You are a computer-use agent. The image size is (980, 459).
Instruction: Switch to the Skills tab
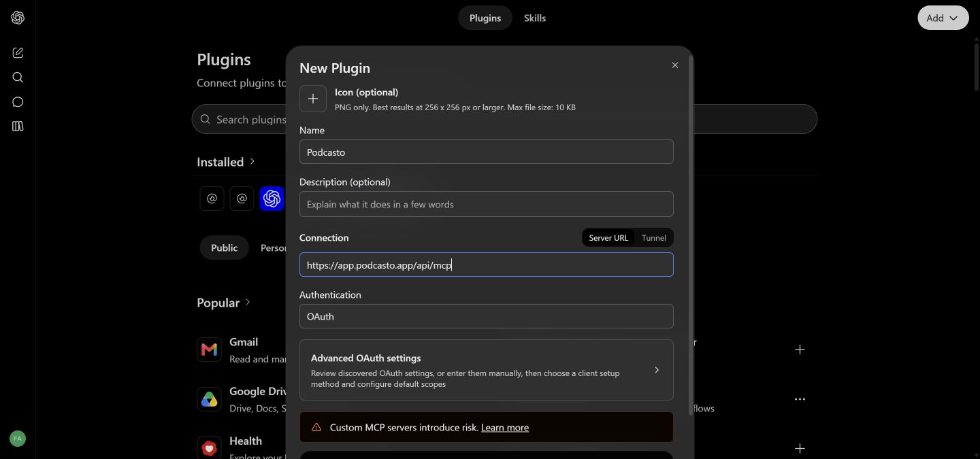(535, 18)
